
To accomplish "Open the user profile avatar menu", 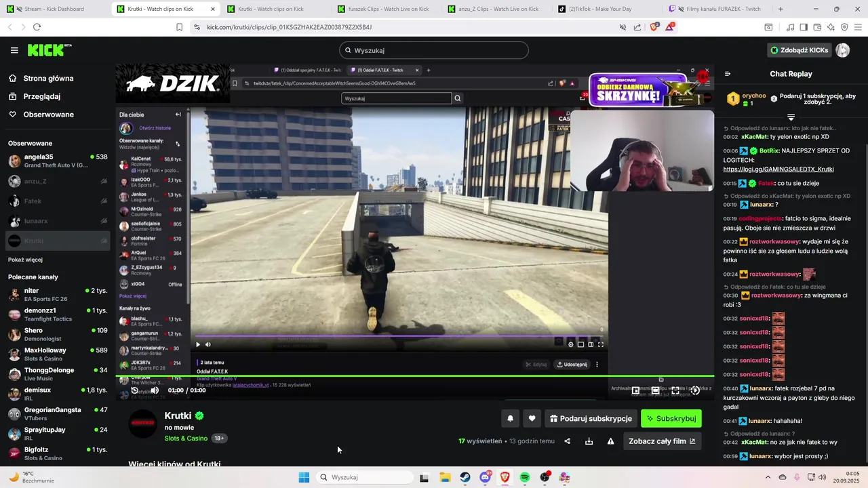I will click(x=843, y=50).
